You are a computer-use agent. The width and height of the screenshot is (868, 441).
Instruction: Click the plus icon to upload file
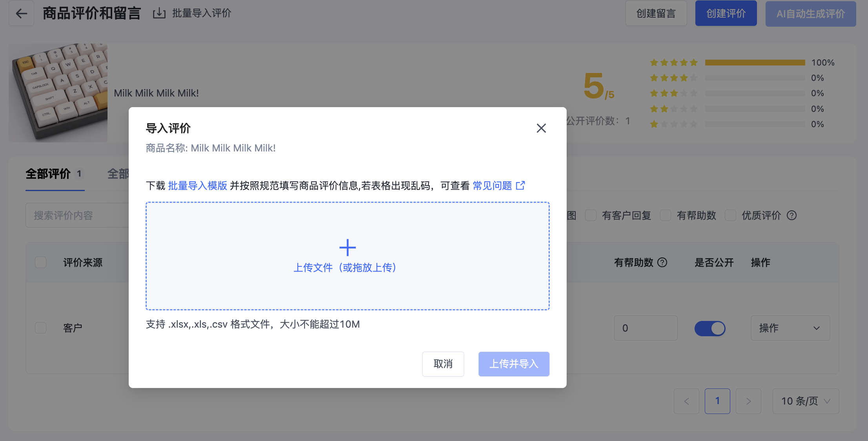(x=347, y=248)
